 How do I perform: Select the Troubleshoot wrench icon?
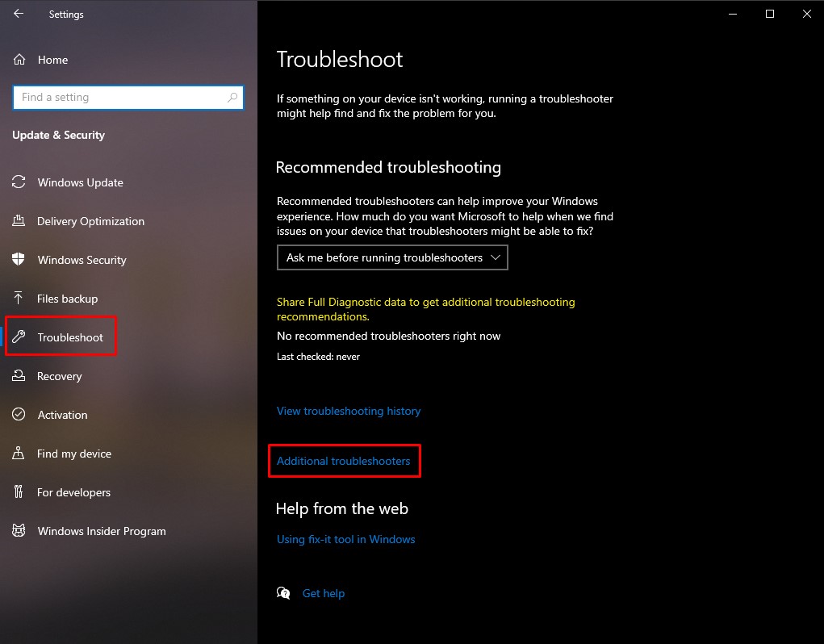tap(19, 337)
